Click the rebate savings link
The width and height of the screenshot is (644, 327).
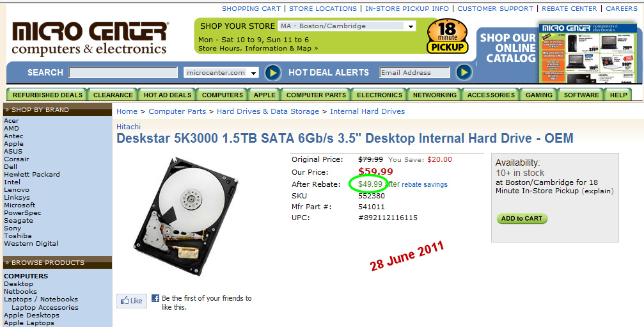pos(424,184)
